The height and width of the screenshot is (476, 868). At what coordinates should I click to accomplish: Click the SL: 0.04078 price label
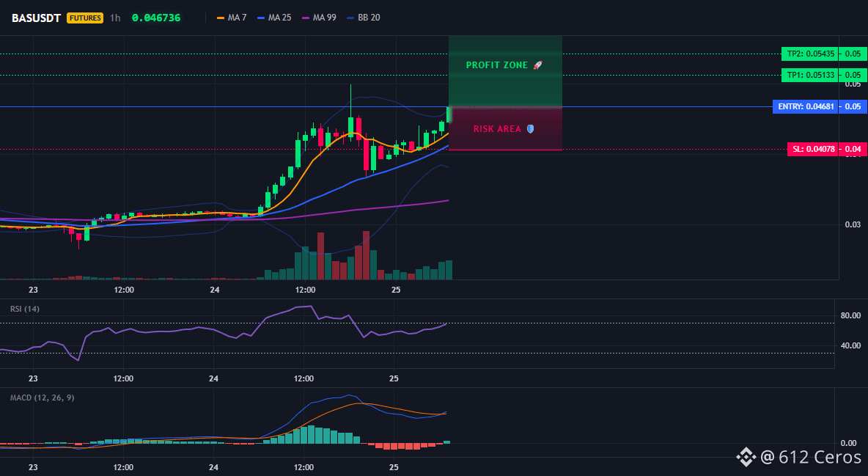[812, 148]
